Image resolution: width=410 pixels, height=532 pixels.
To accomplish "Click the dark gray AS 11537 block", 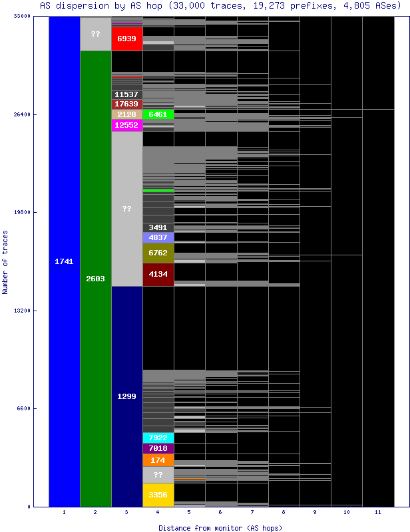I will click(126, 95).
